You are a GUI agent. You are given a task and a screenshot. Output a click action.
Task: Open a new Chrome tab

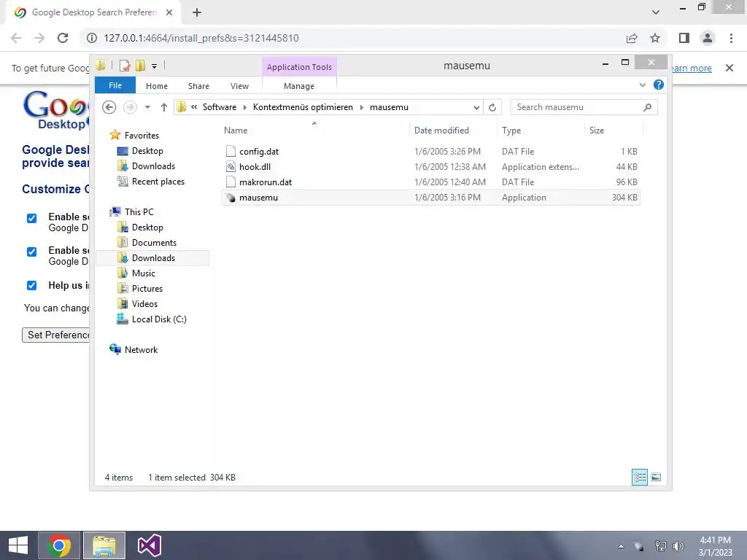(x=197, y=13)
